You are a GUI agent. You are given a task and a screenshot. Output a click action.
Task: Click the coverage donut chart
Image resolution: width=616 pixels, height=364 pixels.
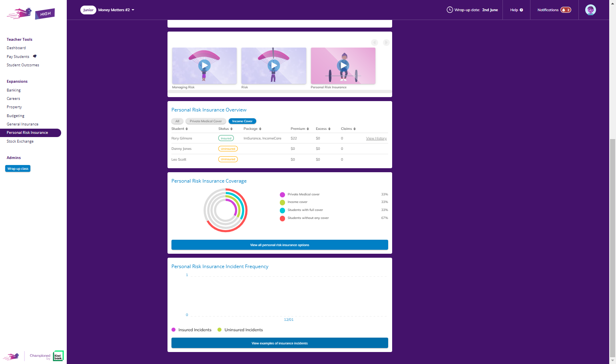pyautogui.click(x=225, y=210)
